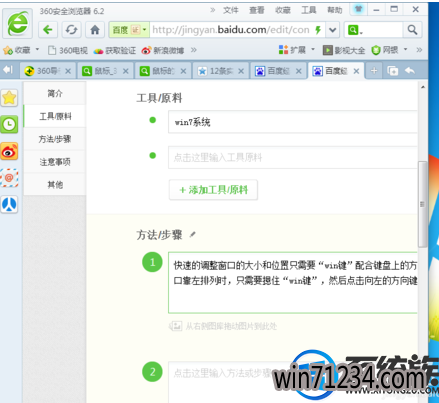The image size is (439, 403).
Task: Jump to 简介 section in page nav
Action: pos(55,93)
